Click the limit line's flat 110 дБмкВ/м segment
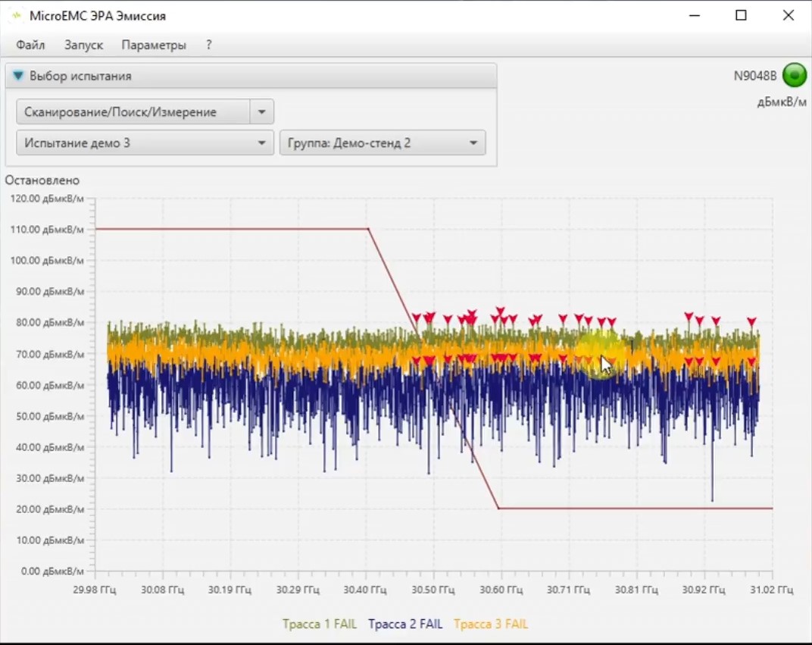The image size is (812, 645). coord(227,229)
